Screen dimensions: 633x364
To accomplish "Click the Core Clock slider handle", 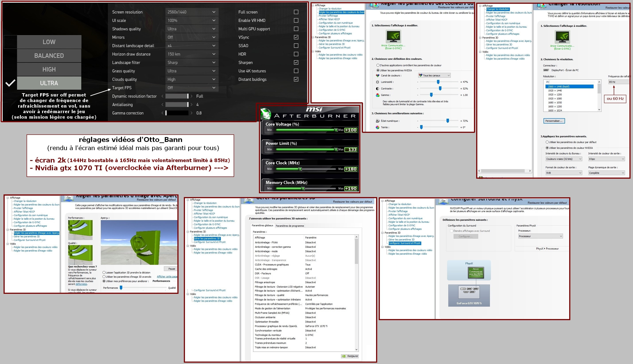I will point(301,169).
